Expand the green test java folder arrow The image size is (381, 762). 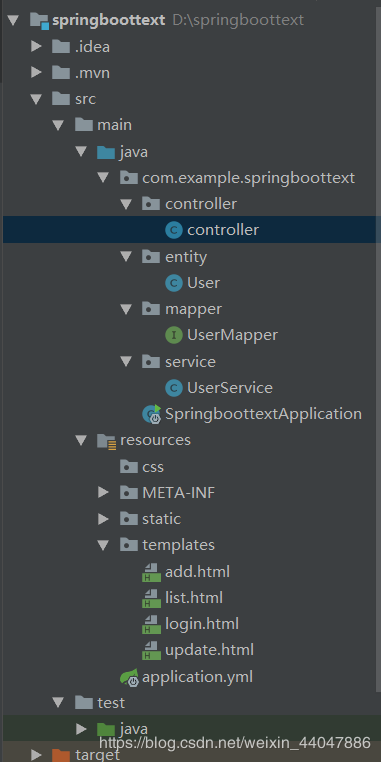(x=81, y=729)
